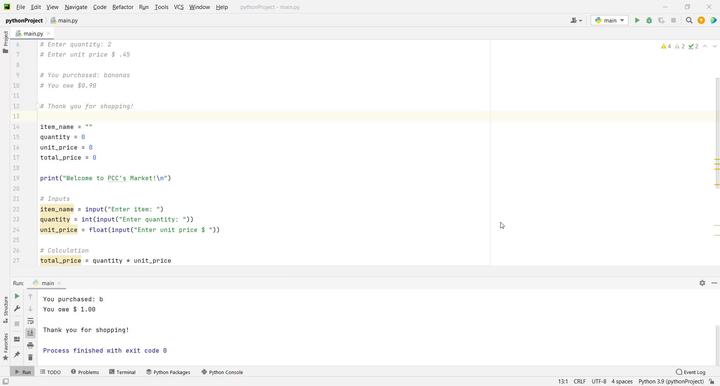The width and height of the screenshot is (720, 386).
Task: Open the Problems tool window
Action: coord(85,372)
